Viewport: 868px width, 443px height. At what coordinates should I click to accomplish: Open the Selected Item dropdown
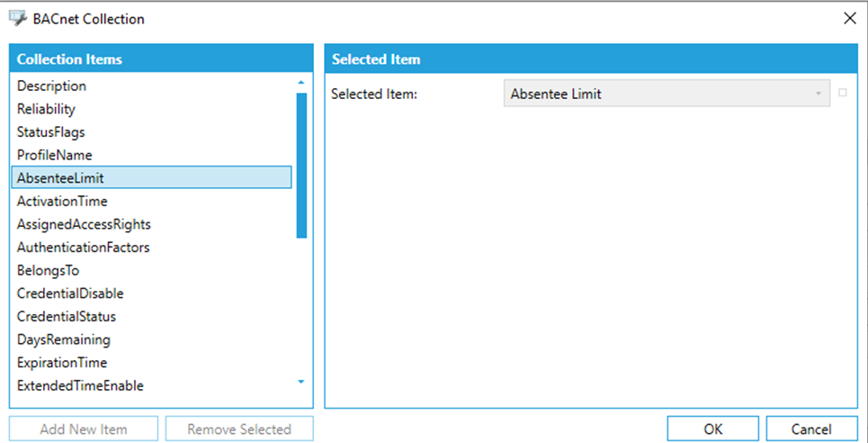[667, 94]
